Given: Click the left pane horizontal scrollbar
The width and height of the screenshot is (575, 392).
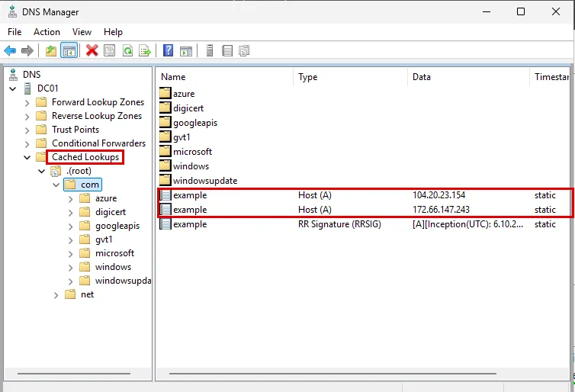Looking at the screenshot, I should (74, 374).
